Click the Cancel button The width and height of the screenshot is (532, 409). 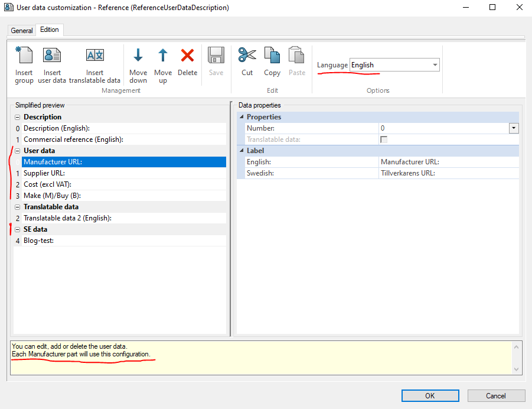pos(495,396)
